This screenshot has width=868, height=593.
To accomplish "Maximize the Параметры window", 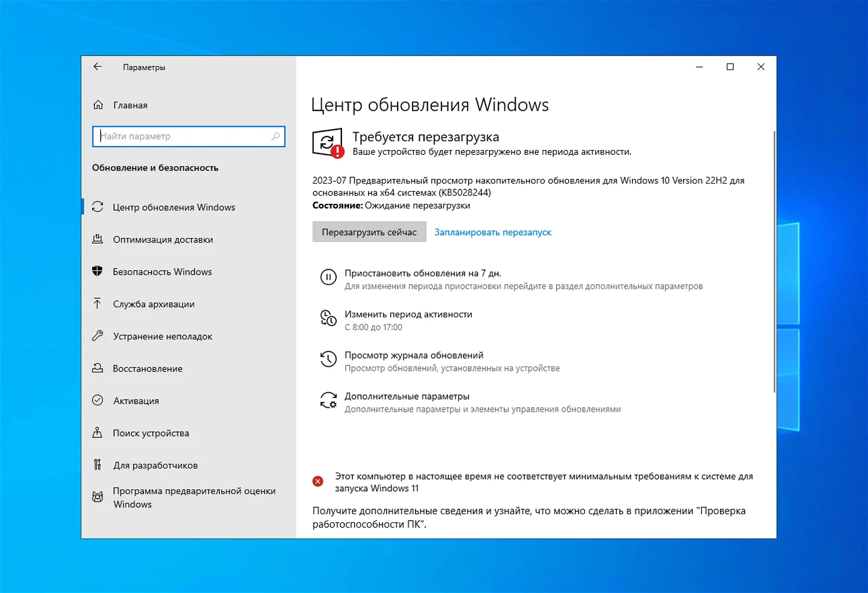I will pyautogui.click(x=730, y=67).
